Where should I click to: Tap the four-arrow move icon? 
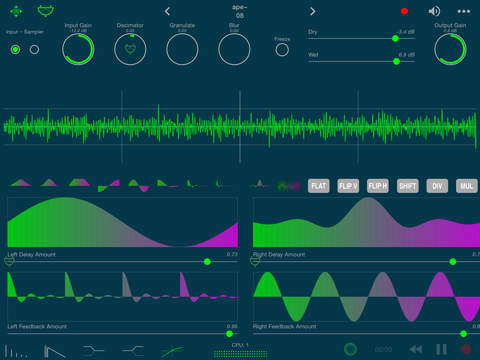click(x=16, y=11)
